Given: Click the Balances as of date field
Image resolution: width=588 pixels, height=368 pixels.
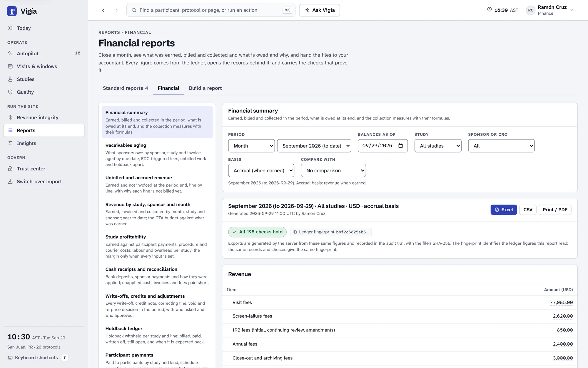Looking at the screenshot, I should coord(382,146).
